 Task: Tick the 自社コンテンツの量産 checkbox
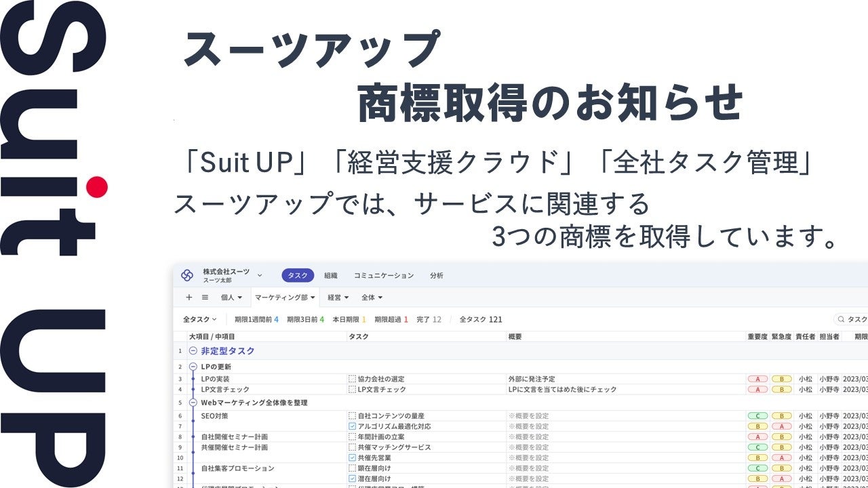[x=352, y=416]
